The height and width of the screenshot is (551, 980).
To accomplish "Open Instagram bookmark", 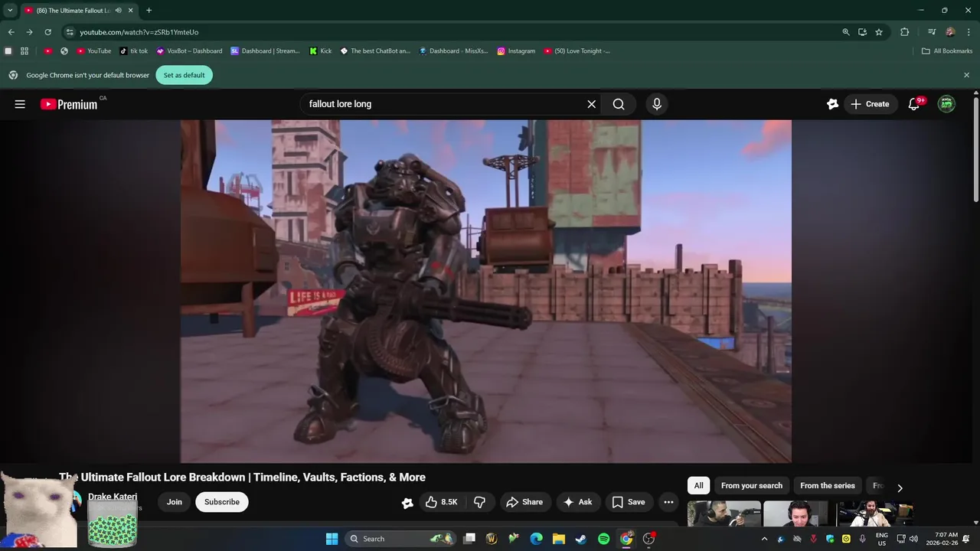I will [516, 51].
